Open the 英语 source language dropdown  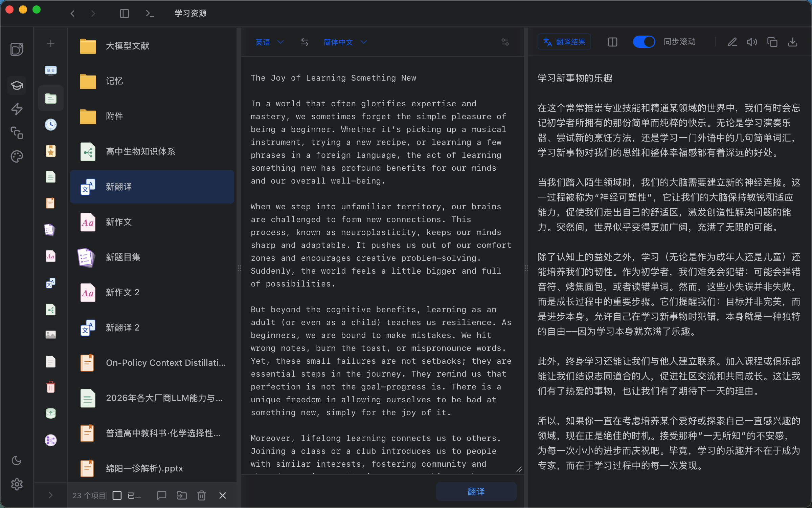click(269, 42)
